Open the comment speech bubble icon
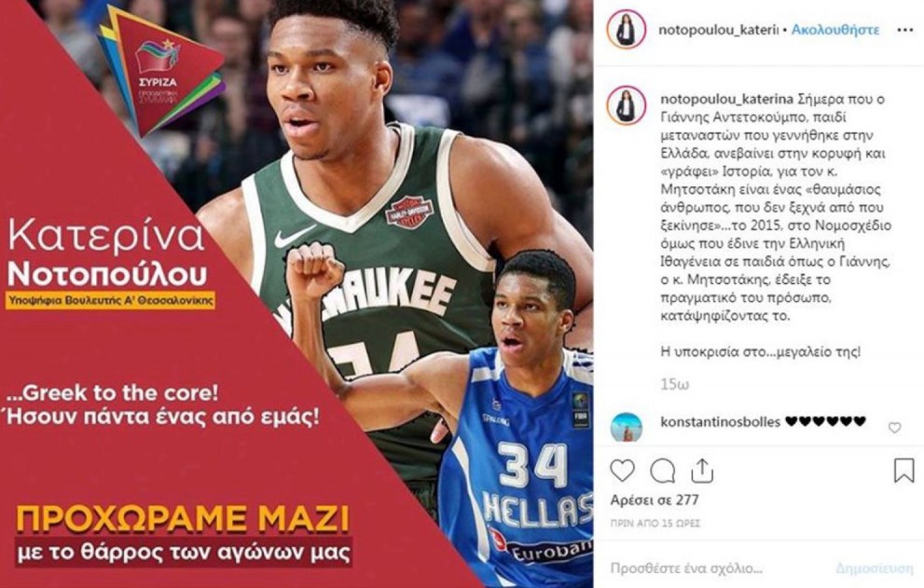The height and width of the screenshot is (588, 924). pyautogui.click(x=662, y=471)
